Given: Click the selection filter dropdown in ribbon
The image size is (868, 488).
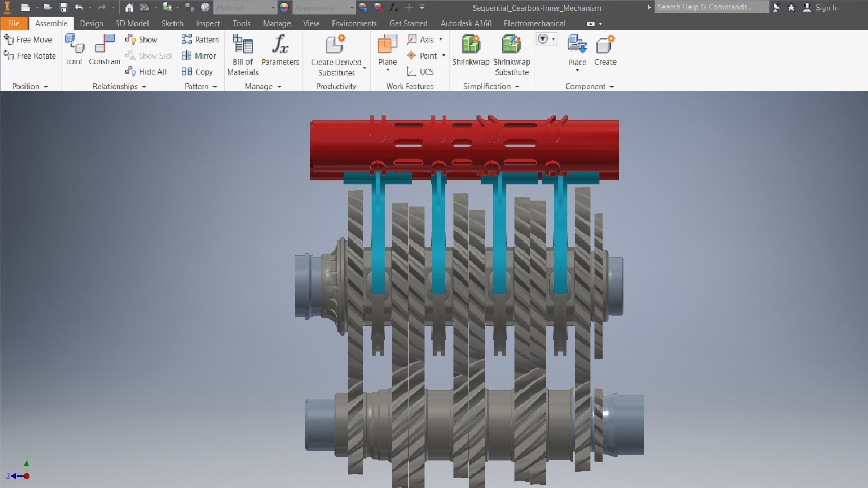Looking at the screenshot, I should coord(546,39).
